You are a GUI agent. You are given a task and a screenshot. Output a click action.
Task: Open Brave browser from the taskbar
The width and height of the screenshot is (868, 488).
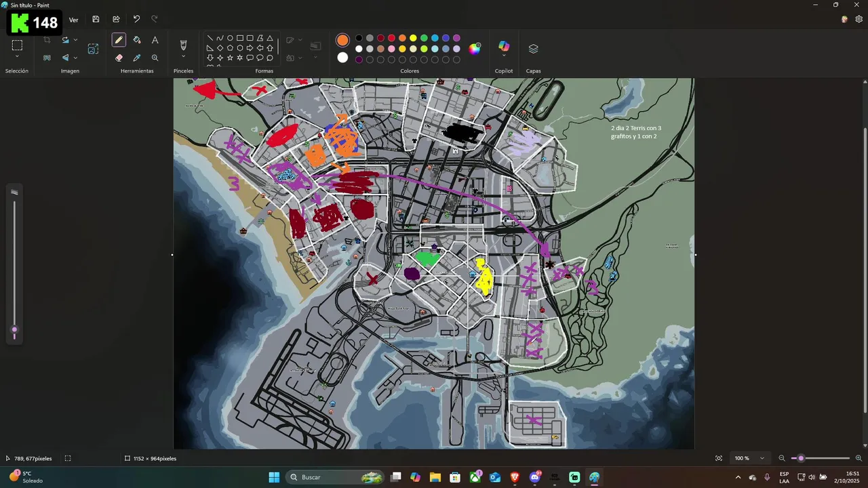[515, 477]
